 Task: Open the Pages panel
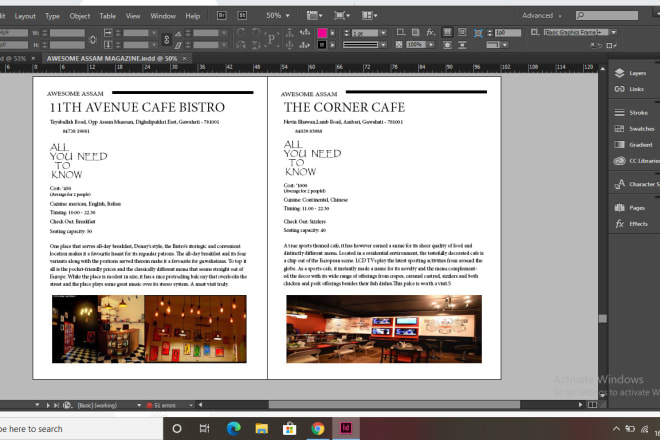pos(629,208)
